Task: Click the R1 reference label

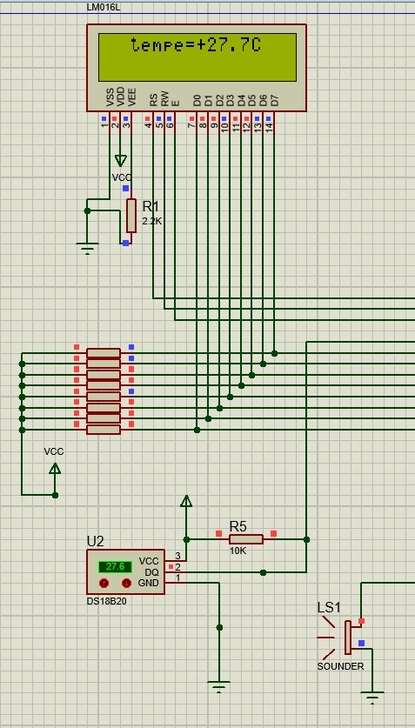Action: (x=150, y=207)
